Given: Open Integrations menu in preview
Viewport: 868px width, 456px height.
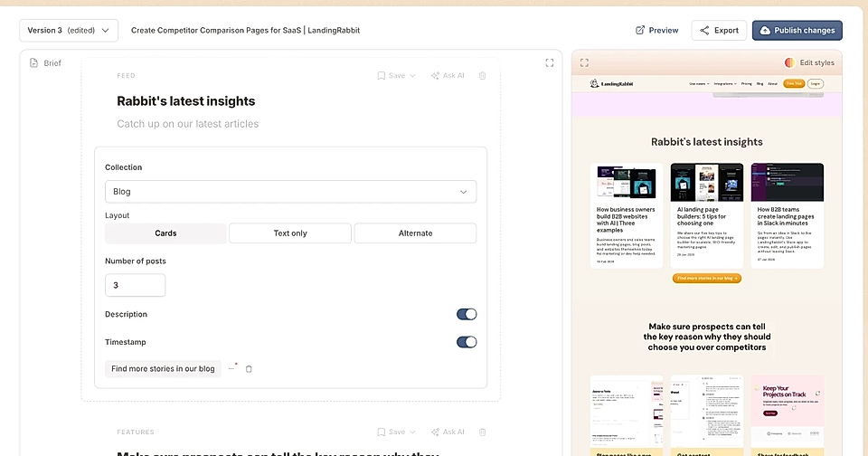Looking at the screenshot, I should (x=725, y=83).
